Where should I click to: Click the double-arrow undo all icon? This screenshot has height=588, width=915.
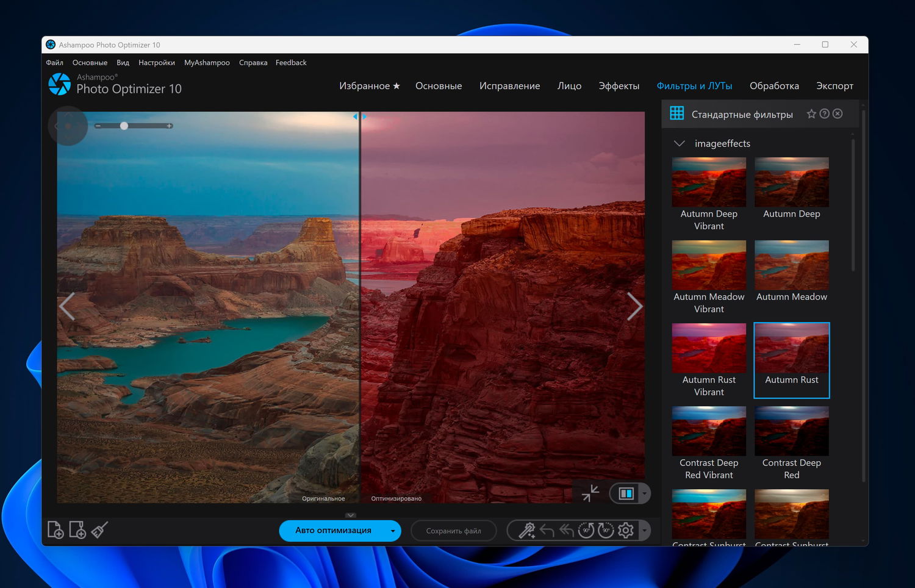tap(567, 531)
